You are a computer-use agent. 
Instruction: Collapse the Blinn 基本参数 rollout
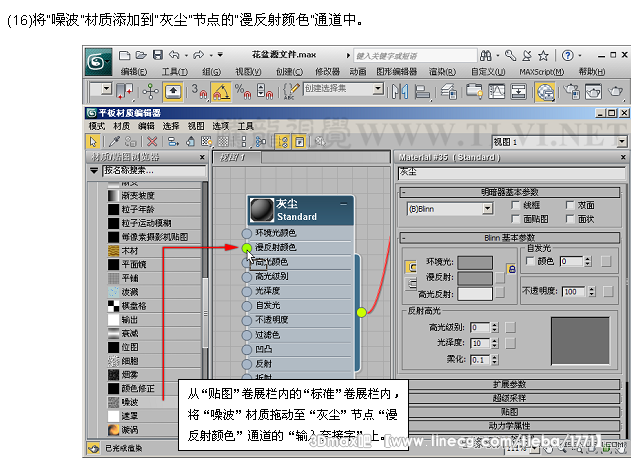[x=509, y=238]
